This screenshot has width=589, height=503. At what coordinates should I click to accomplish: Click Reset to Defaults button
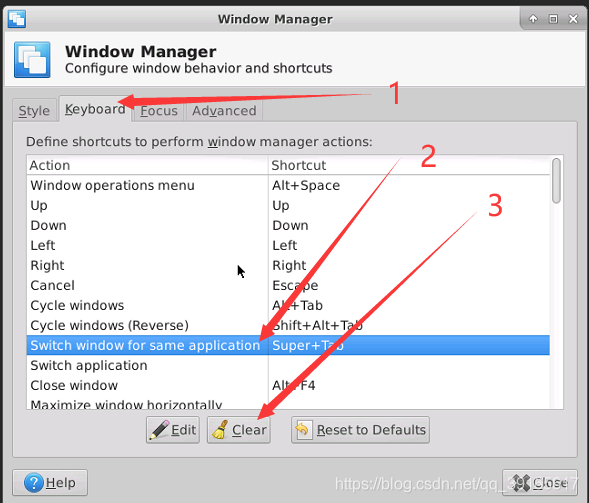[x=361, y=430]
